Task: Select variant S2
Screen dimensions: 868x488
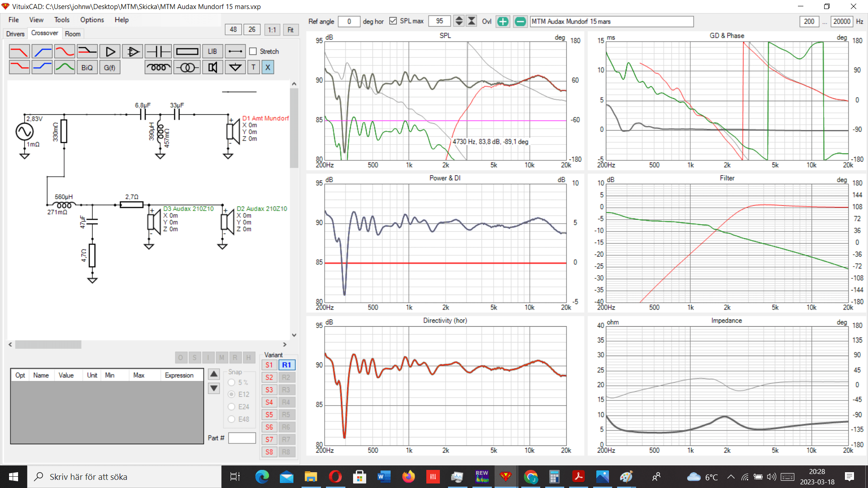Action: click(269, 377)
